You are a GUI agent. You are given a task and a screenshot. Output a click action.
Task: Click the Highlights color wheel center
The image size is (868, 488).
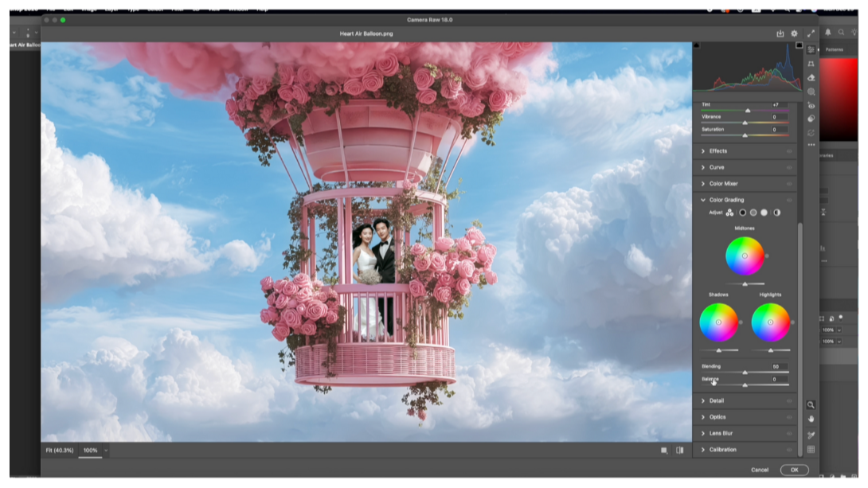(770, 322)
